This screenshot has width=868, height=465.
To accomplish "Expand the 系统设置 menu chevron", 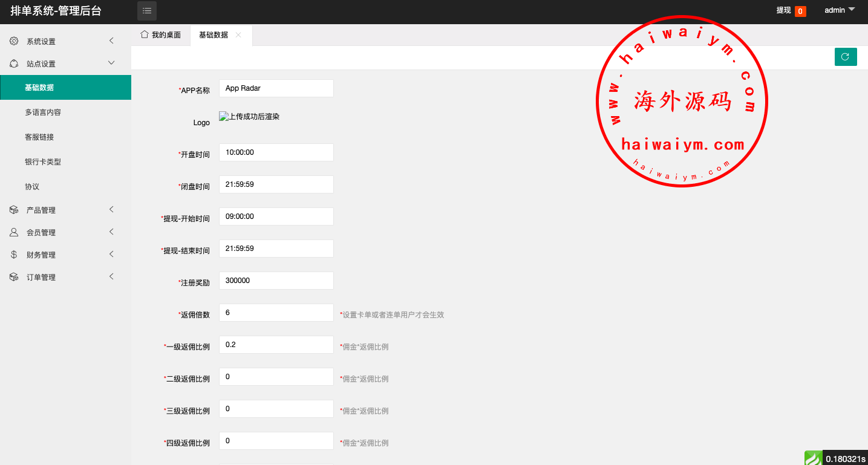I will point(111,41).
